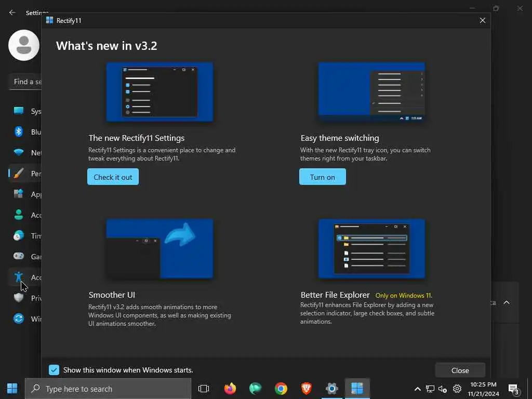Click the Check it out button
532x399 pixels.
pyautogui.click(x=113, y=177)
